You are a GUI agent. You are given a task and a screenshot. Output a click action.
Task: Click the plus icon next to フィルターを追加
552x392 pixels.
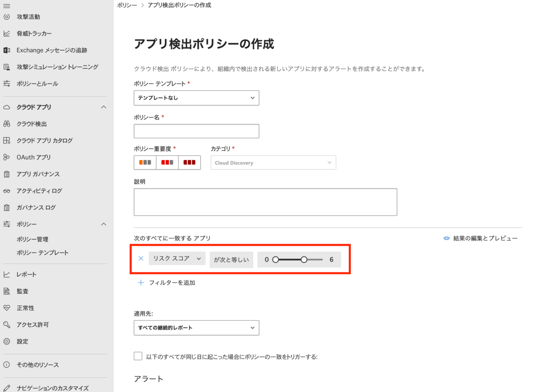141,282
